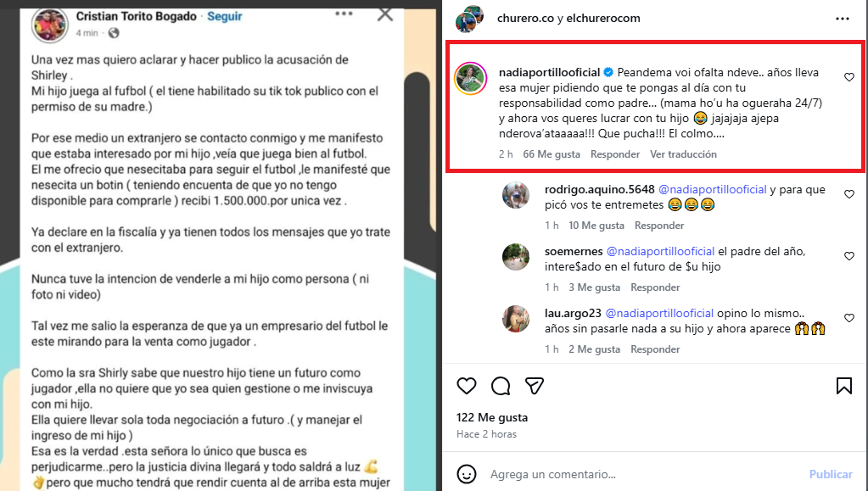
Task: Like soemernes's reply heart
Action: pos(849,256)
